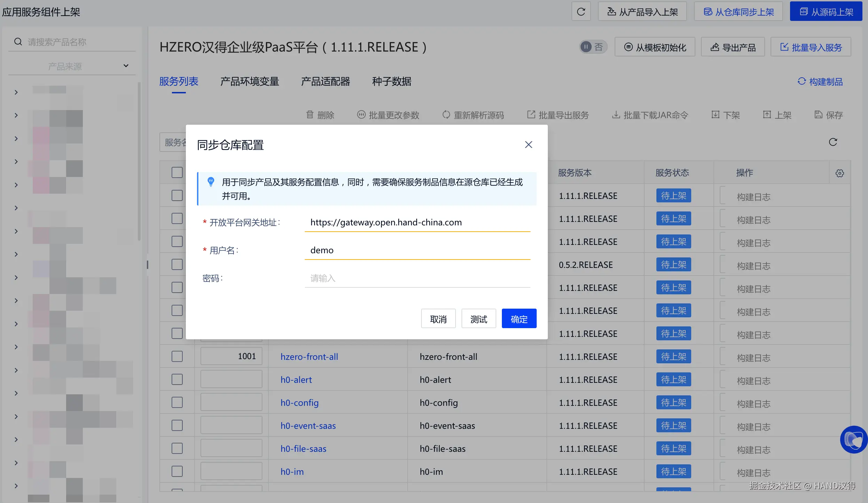Expand the first product tree item chevron
This screenshot has height=503, width=868.
[x=16, y=92]
